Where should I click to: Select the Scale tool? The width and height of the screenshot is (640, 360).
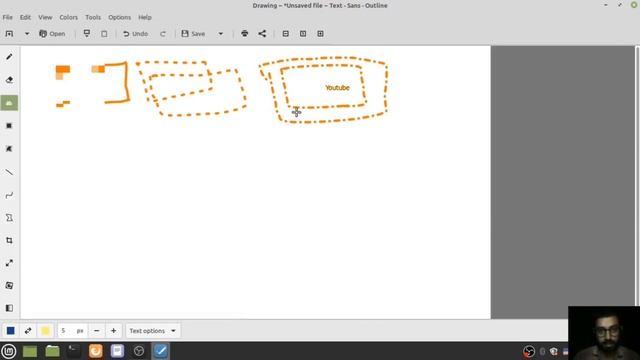(x=9, y=263)
